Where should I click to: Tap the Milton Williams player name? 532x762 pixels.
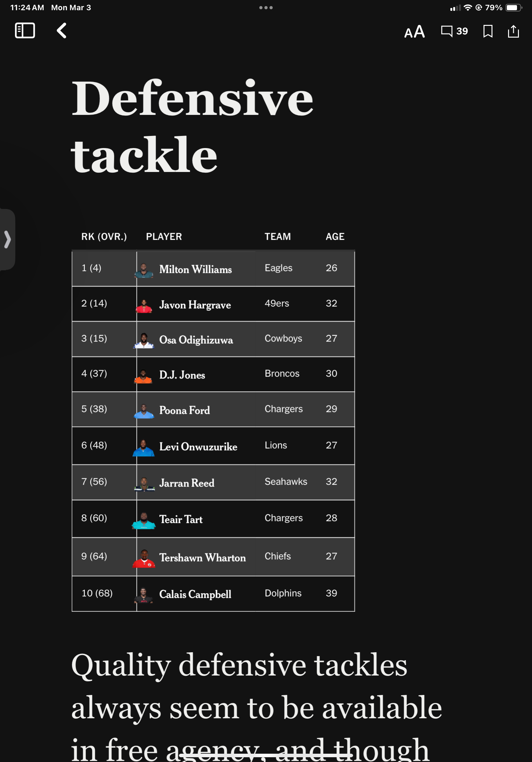click(196, 269)
